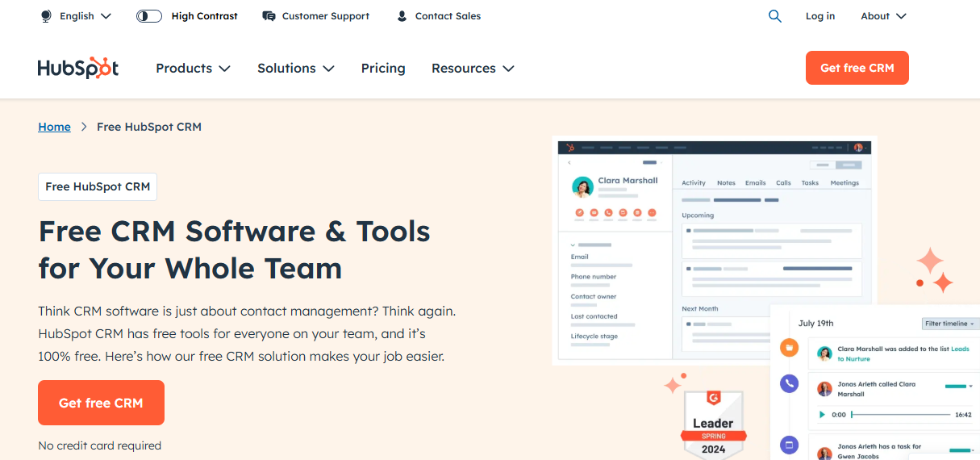Click Jonas Arleth's avatar in the call entry

tap(824, 389)
